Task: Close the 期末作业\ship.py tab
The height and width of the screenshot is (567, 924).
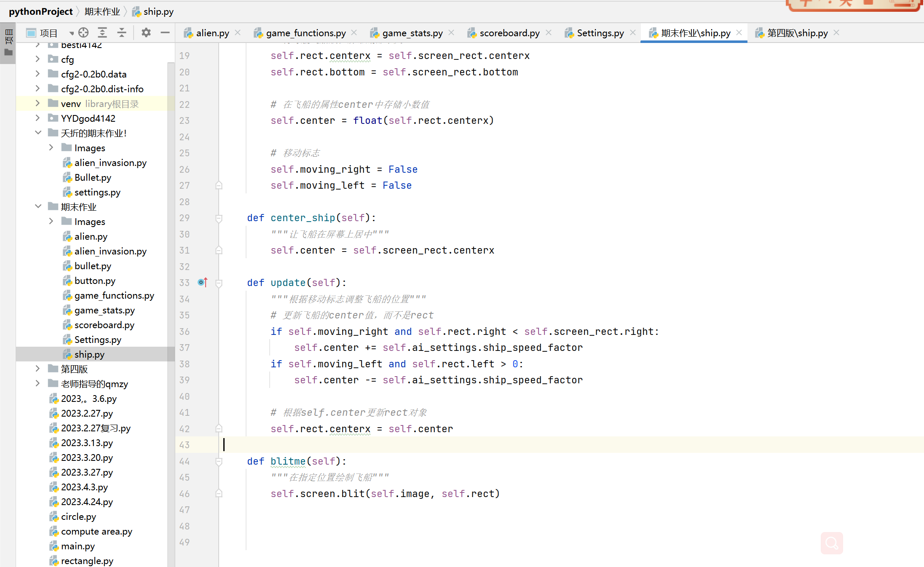Action: coord(739,32)
